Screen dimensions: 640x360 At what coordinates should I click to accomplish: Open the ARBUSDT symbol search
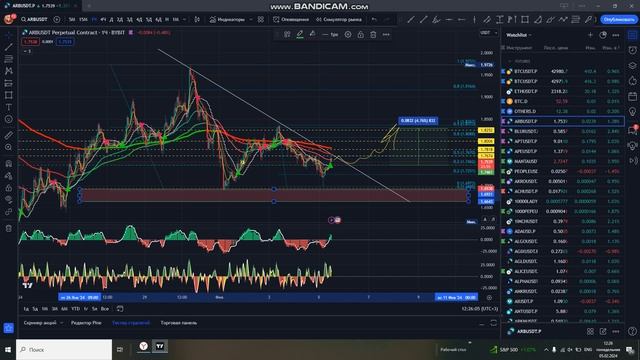tap(34, 20)
